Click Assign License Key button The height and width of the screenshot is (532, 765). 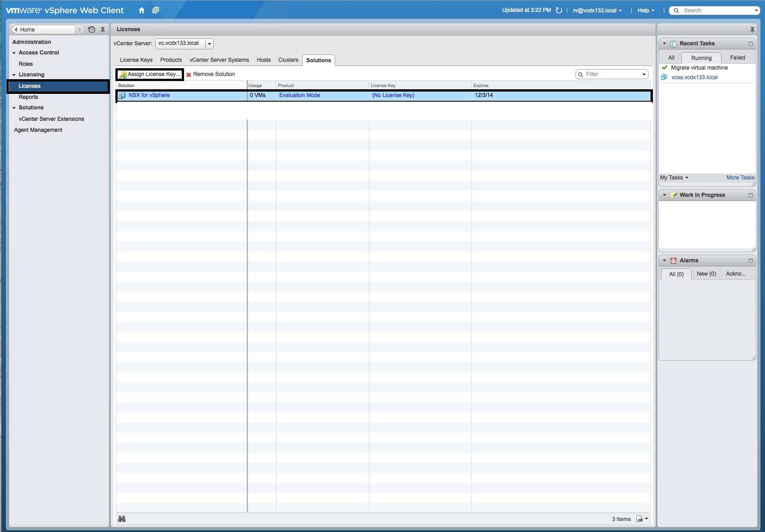(x=150, y=74)
